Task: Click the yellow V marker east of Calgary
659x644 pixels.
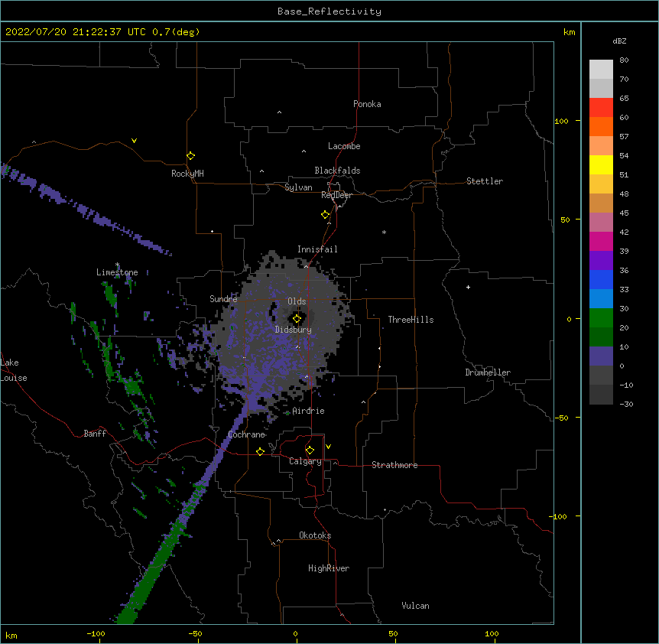Action: coord(328,447)
